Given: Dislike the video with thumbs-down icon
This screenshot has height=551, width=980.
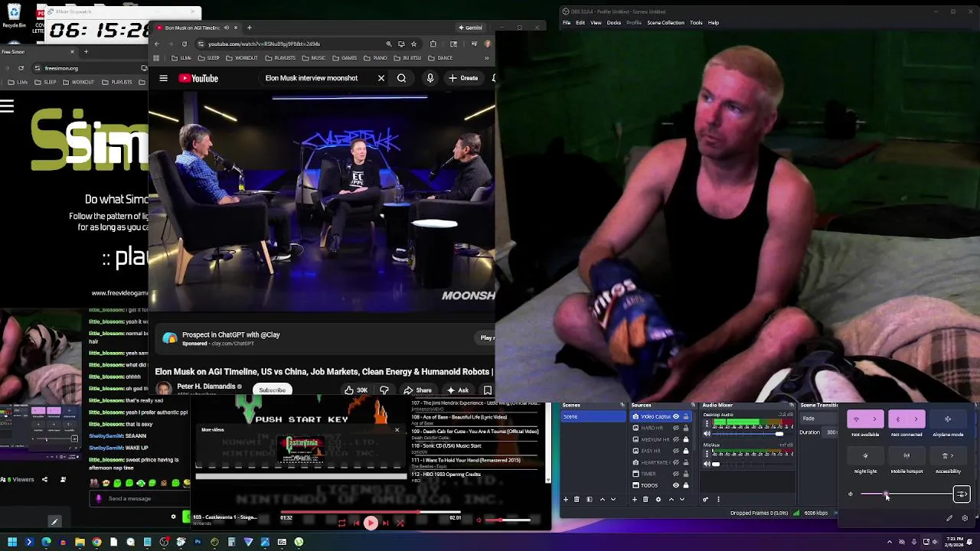Looking at the screenshot, I should coord(384,390).
